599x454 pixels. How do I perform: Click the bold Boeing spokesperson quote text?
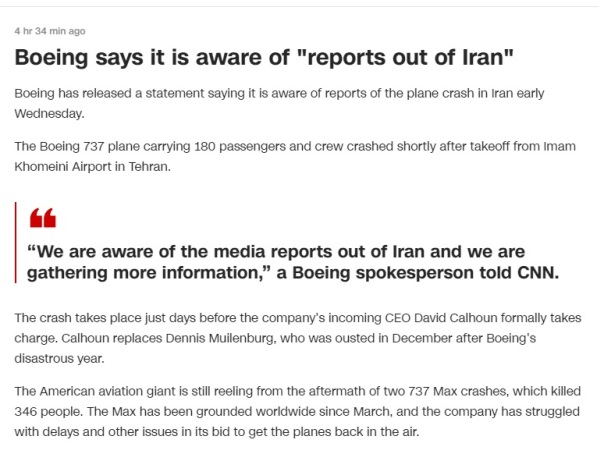pos(293,262)
